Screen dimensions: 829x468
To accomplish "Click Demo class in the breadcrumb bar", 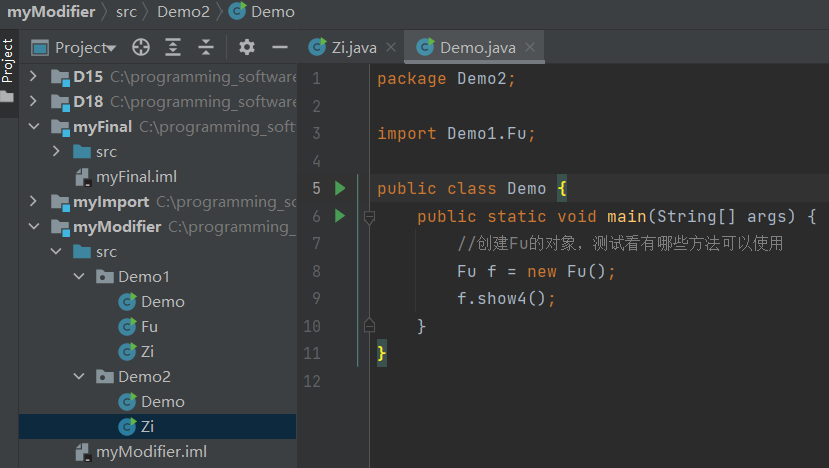I will (262, 12).
